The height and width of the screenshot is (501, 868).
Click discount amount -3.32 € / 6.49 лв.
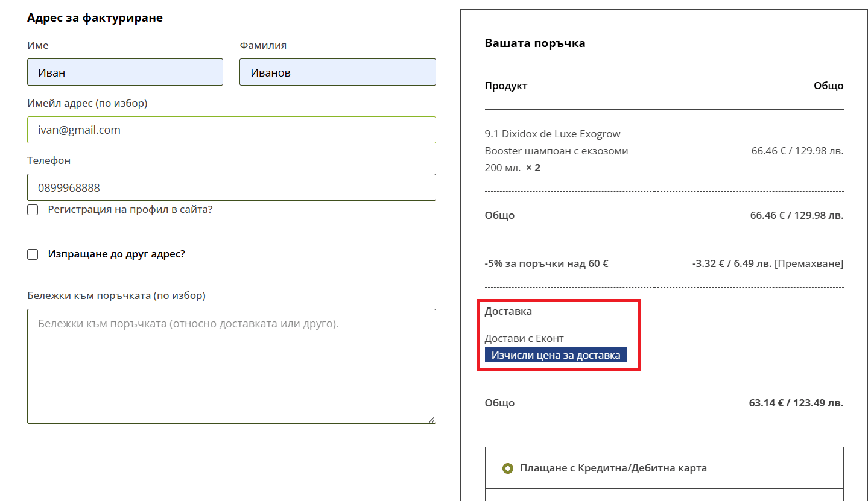tap(732, 263)
